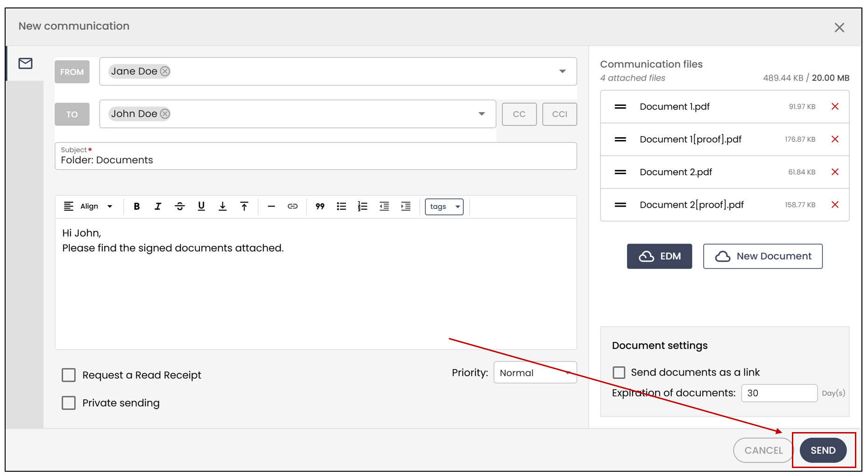868x475 pixels.
Task: Create a bulleted list
Action: (341, 206)
